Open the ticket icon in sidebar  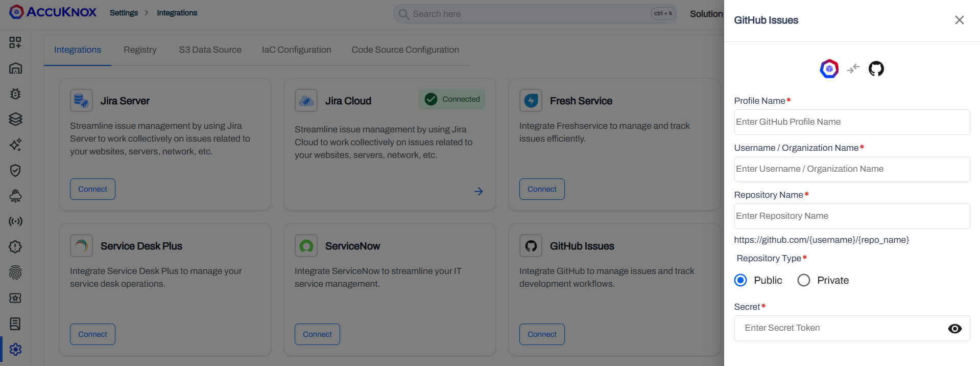point(15,298)
